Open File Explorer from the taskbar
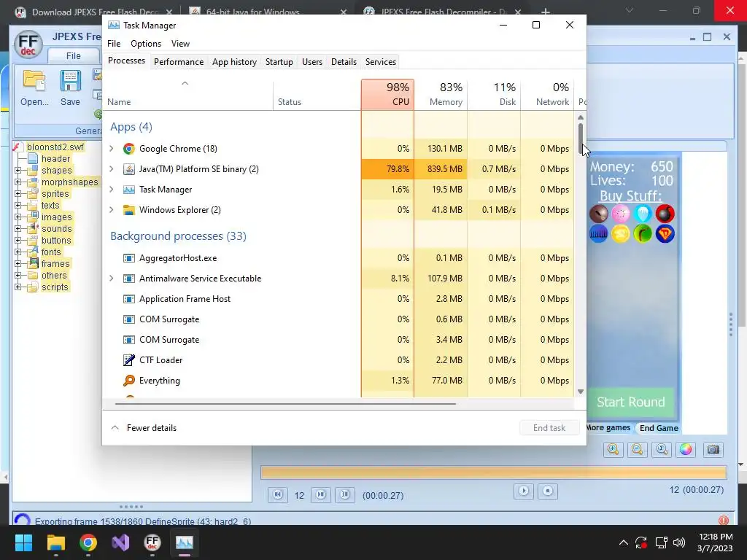The height and width of the screenshot is (560, 747). pyautogui.click(x=55, y=542)
